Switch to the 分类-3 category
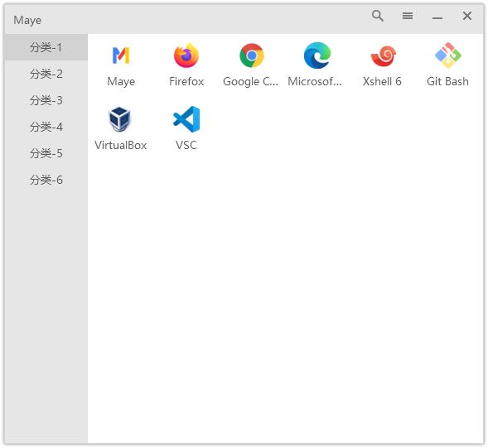Viewport: 488px width, 448px height. 46,100
